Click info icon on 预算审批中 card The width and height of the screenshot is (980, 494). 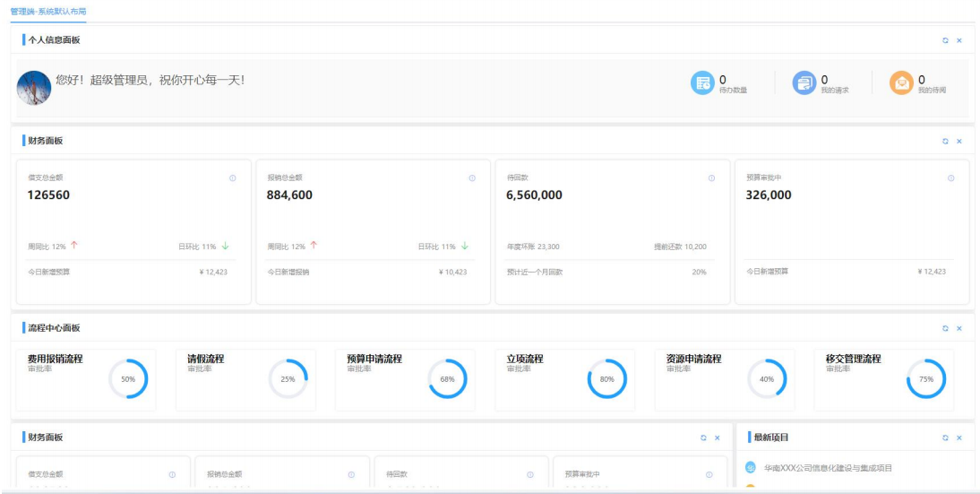(x=950, y=178)
